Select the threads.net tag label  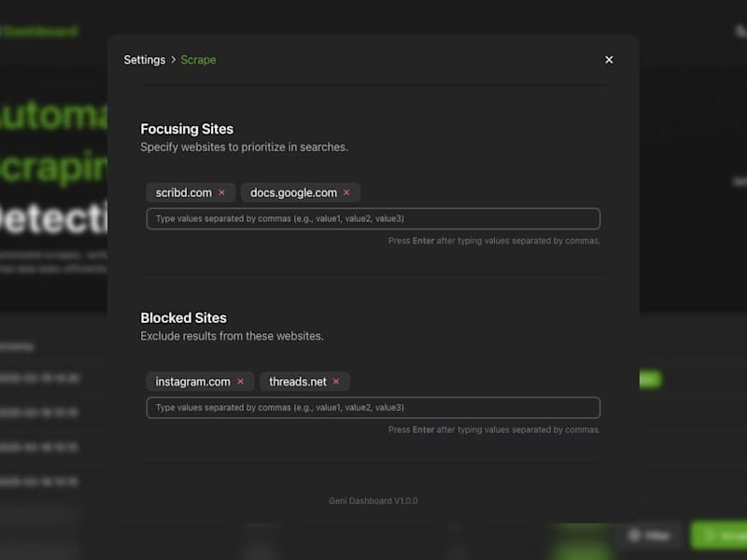[x=298, y=382]
